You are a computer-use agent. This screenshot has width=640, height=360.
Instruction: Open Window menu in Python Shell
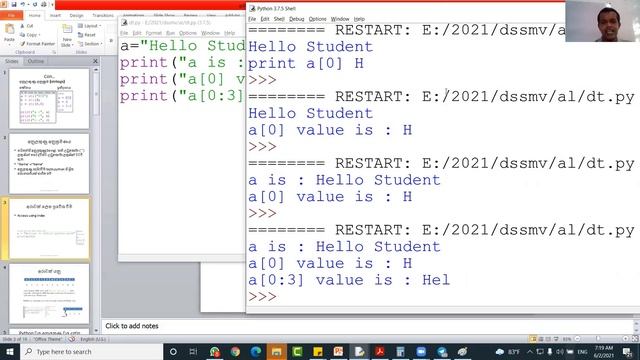pyautogui.click(x=340, y=19)
